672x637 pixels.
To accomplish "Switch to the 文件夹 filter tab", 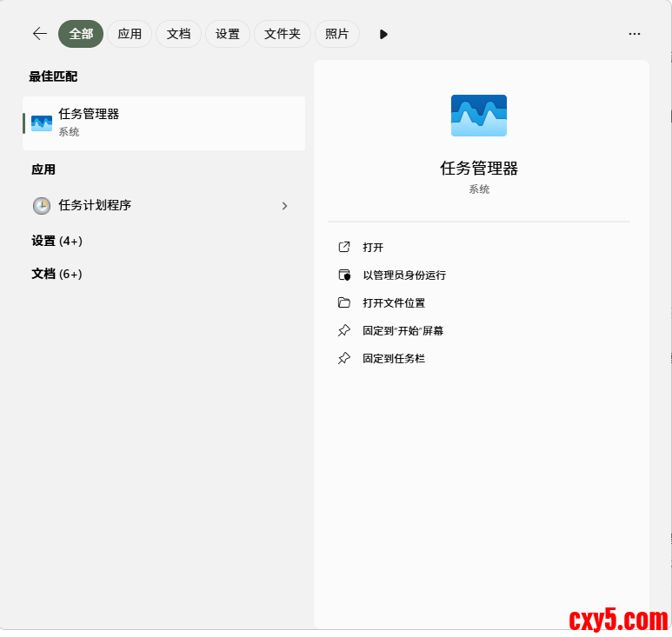I will [283, 34].
